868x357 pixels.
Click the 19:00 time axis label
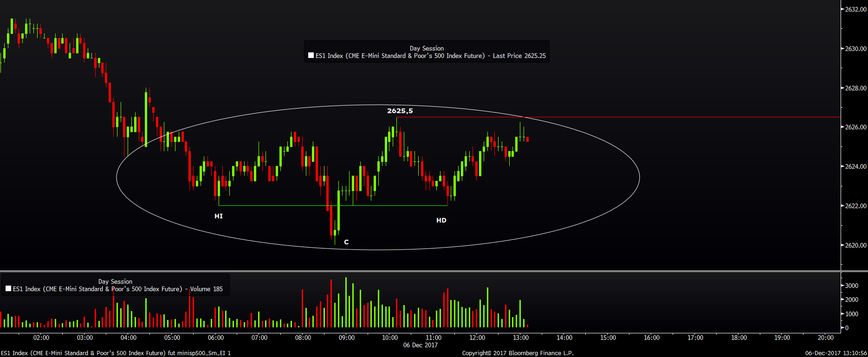[782, 338]
